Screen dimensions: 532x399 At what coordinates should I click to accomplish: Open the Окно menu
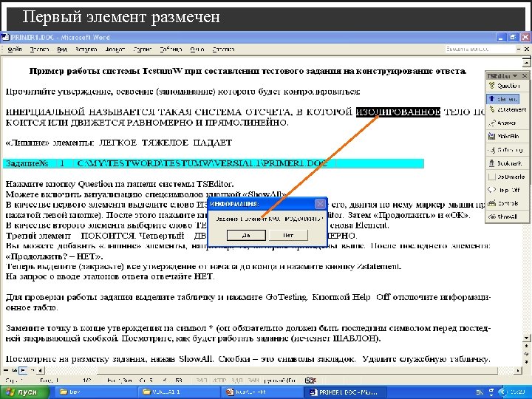(x=197, y=50)
